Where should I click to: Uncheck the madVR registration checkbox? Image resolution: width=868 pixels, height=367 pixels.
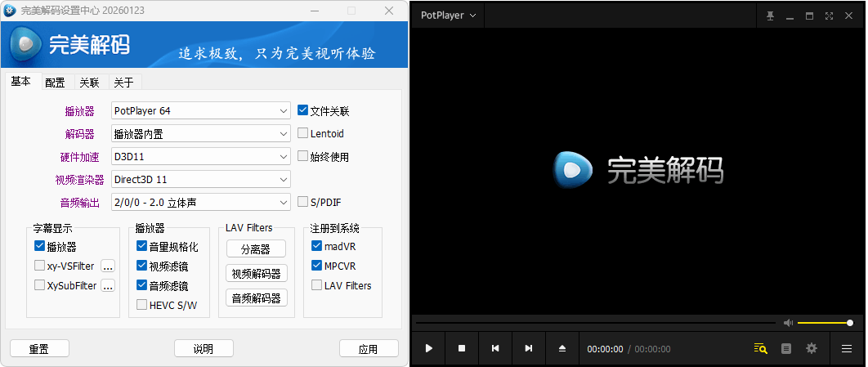[x=317, y=246]
